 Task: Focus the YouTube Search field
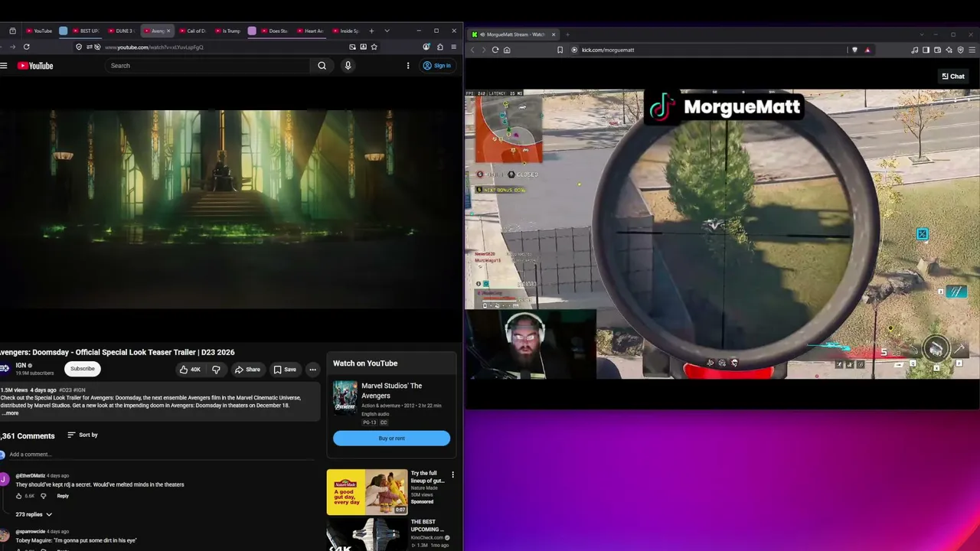point(208,66)
